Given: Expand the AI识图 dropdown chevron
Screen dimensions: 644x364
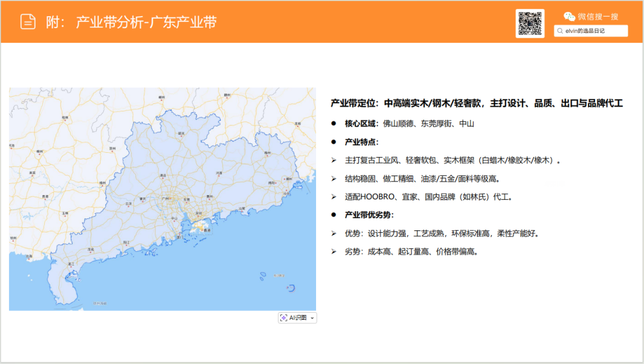Looking at the screenshot, I should click(x=312, y=317).
